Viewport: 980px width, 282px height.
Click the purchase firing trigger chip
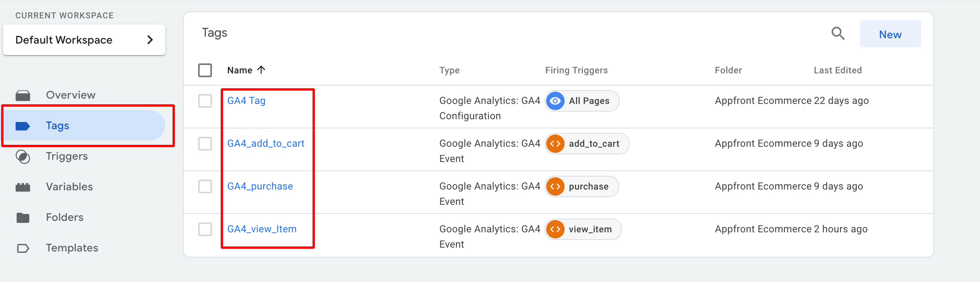click(x=582, y=186)
